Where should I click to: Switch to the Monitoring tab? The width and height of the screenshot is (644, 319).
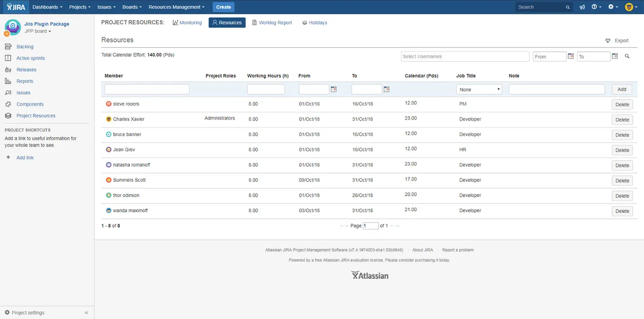point(187,23)
